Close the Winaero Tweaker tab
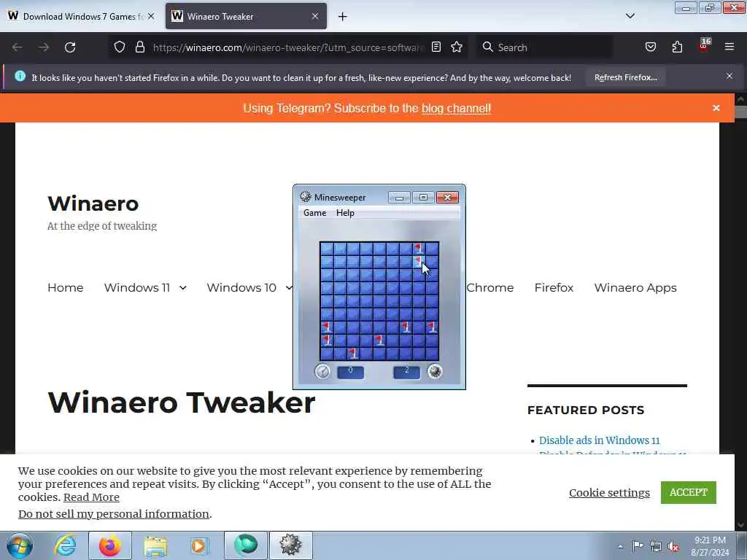Viewport: 747px width, 560px height. pyautogui.click(x=315, y=16)
